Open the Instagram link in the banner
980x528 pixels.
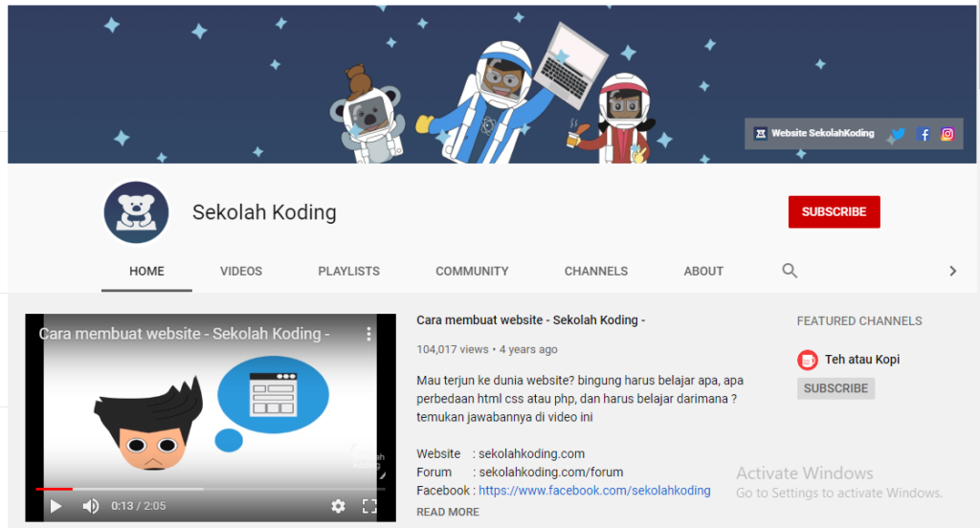click(x=947, y=134)
